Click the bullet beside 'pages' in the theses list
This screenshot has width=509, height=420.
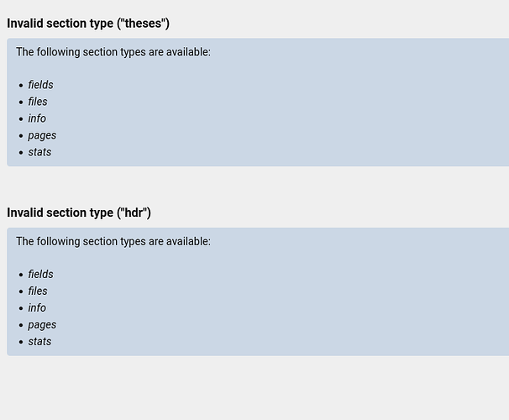(21, 136)
